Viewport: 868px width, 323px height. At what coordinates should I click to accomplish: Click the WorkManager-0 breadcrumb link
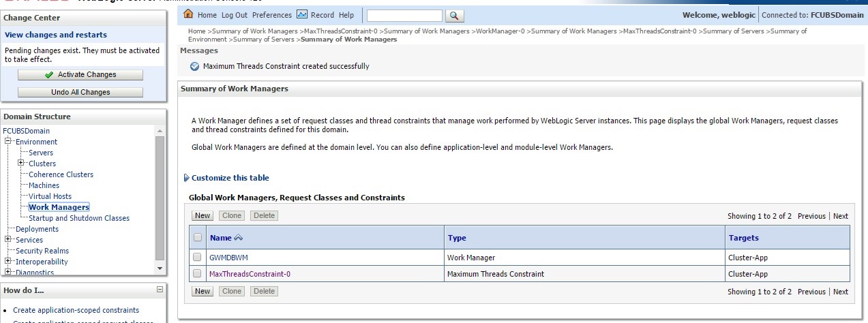(500, 31)
